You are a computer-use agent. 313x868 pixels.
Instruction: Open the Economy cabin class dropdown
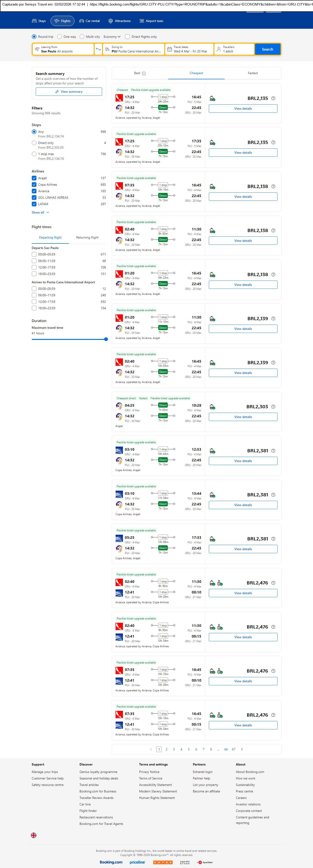pos(112,37)
